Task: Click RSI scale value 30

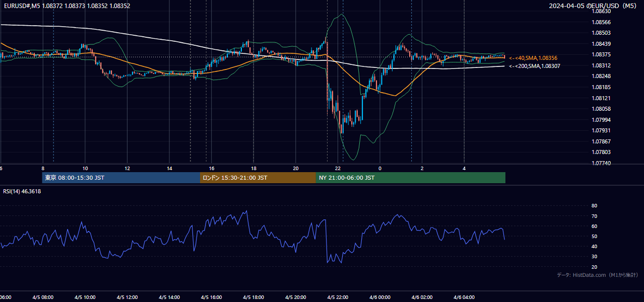Action: [594, 257]
